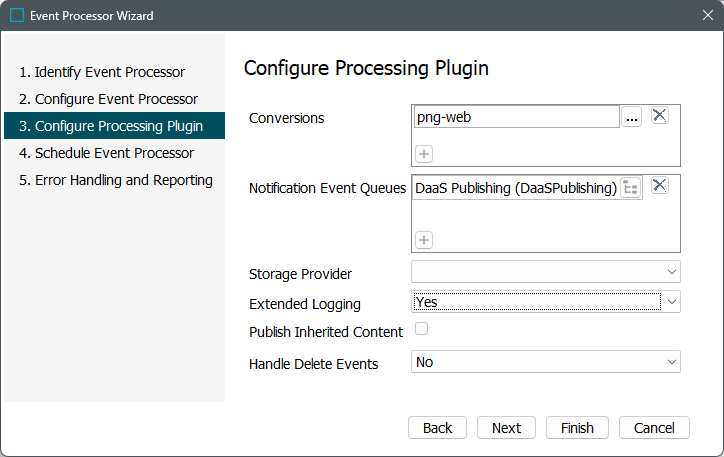Open Handle Delete Events dropdown

pyautogui.click(x=545, y=362)
